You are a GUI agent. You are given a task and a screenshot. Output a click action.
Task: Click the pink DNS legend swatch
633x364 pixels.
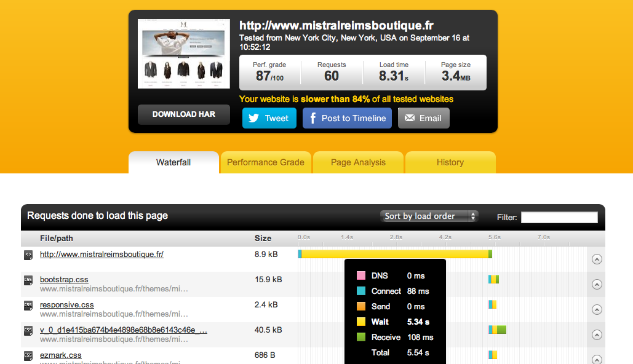361,275
